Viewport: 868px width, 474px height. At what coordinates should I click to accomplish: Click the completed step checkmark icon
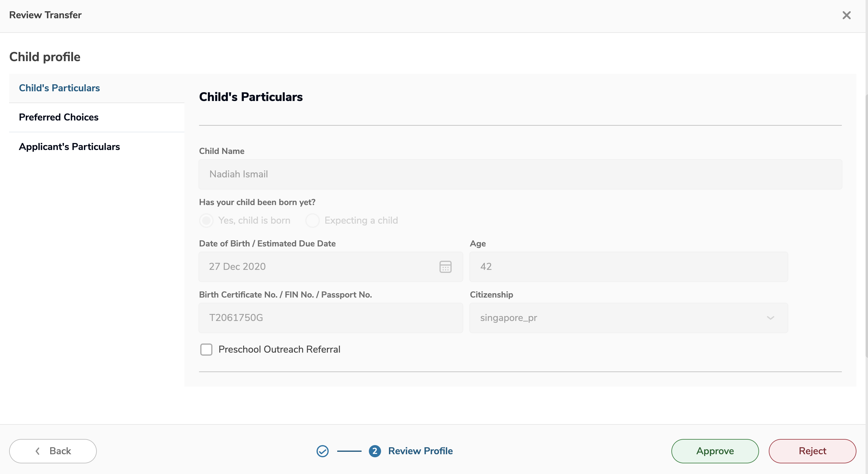point(322,451)
